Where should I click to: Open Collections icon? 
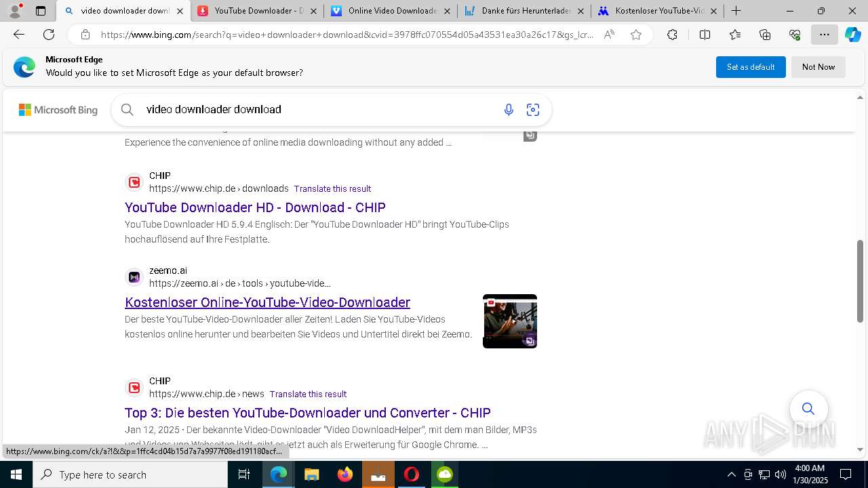765,35
